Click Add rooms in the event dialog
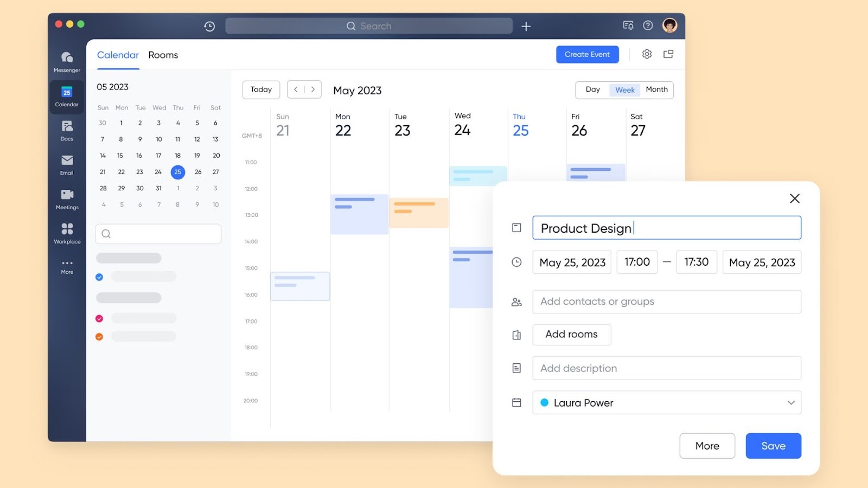 (x=571, y=335)
